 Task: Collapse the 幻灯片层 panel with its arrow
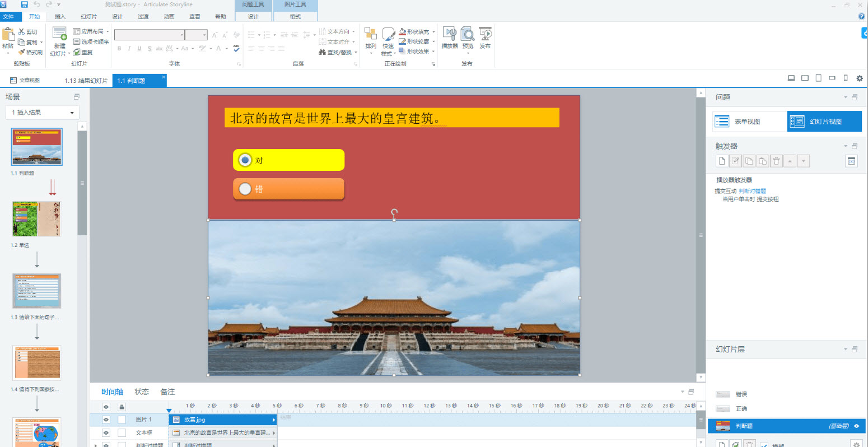846,350
